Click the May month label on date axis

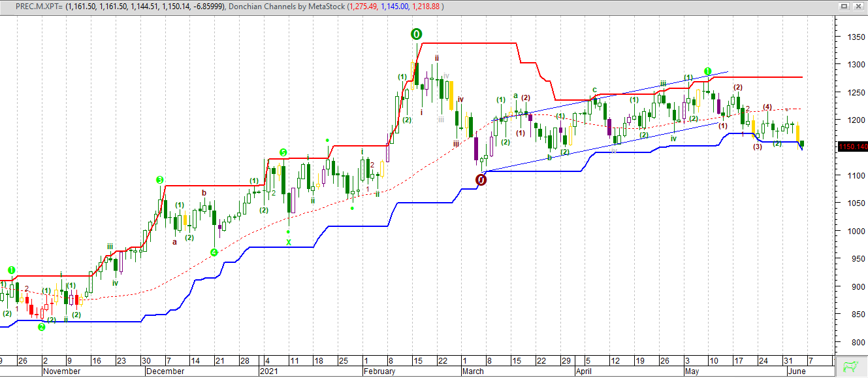(692, 371)
